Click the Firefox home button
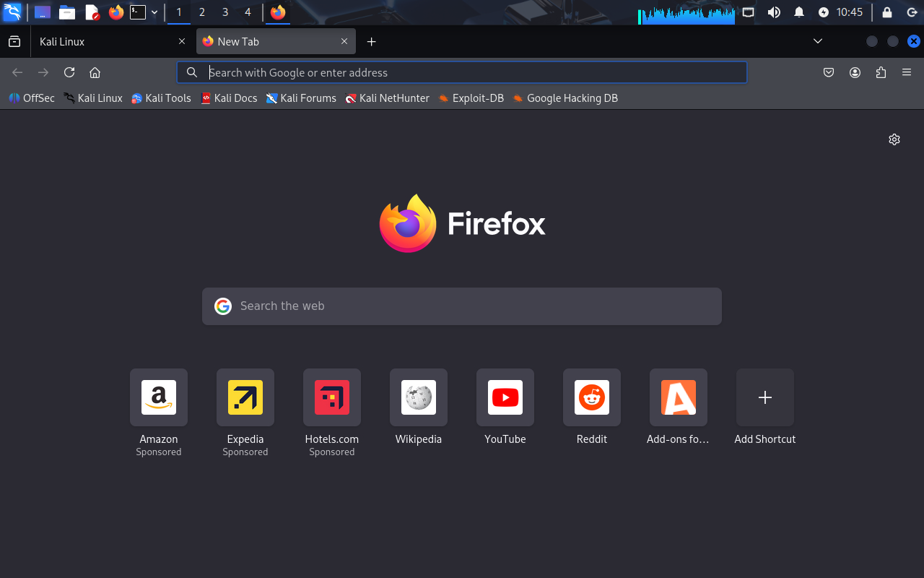Viewport: 924px width, 578px height. pos(95,72)
